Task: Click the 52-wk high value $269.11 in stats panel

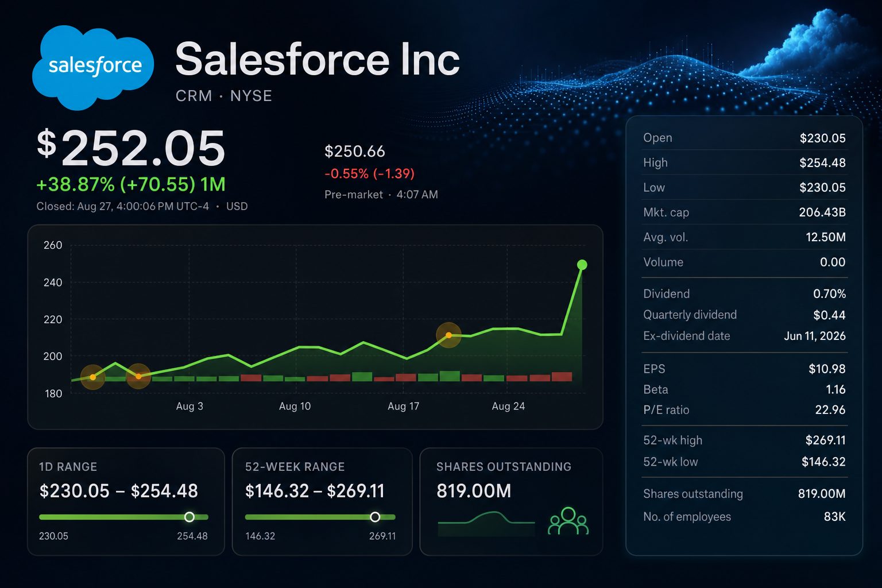Action: click(x=825, y=440)
